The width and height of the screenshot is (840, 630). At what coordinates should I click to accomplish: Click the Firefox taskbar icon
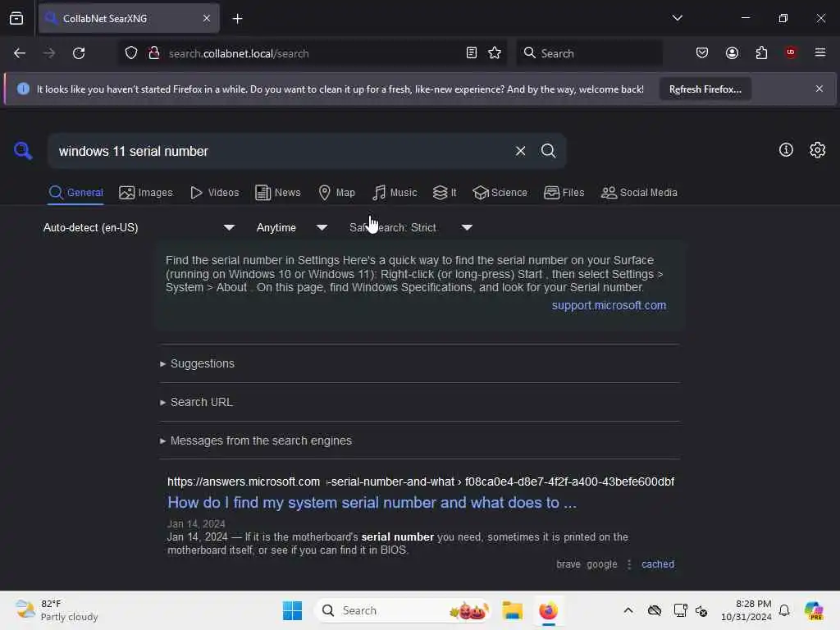point(548,610)
